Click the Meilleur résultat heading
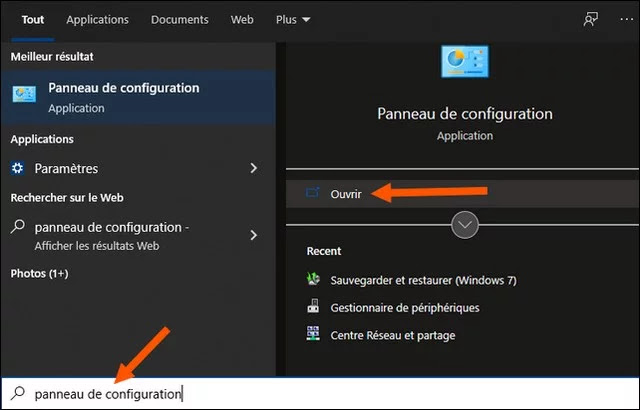The image size is (640, 410). point(52,56)
